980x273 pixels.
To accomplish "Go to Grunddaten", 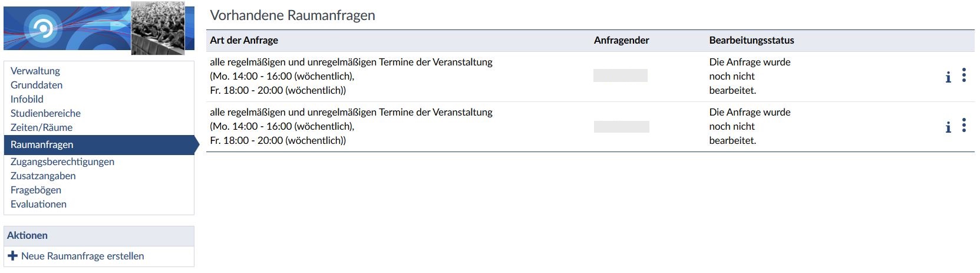I will [x=37, y=85].
